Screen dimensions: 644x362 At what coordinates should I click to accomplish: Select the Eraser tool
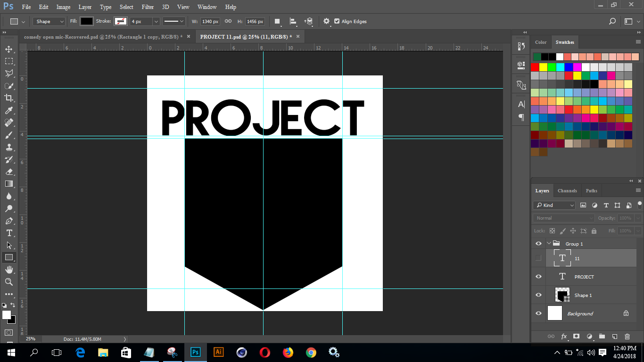click(x=9, y=172)
